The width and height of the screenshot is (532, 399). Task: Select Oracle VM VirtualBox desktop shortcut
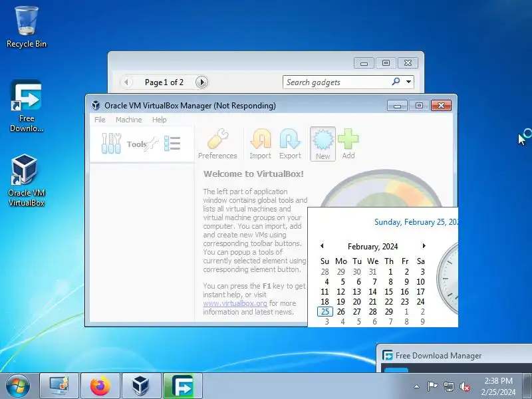(27, 180)
